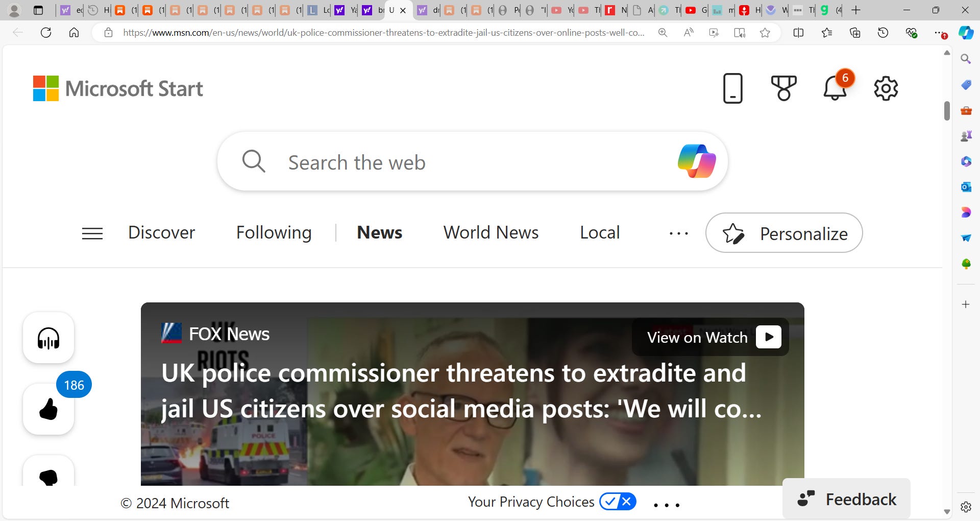Open zoom control in address bar
The height and width of the screenshot is (521, 980).
[x=663, y=33]
